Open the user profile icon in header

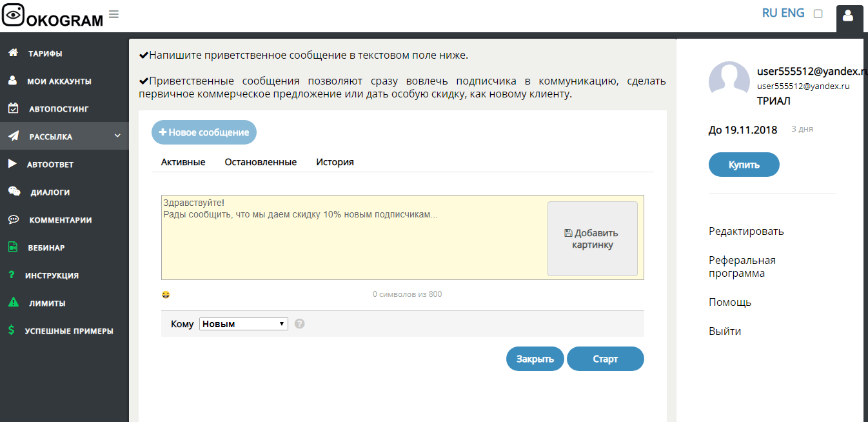[849, 15]
